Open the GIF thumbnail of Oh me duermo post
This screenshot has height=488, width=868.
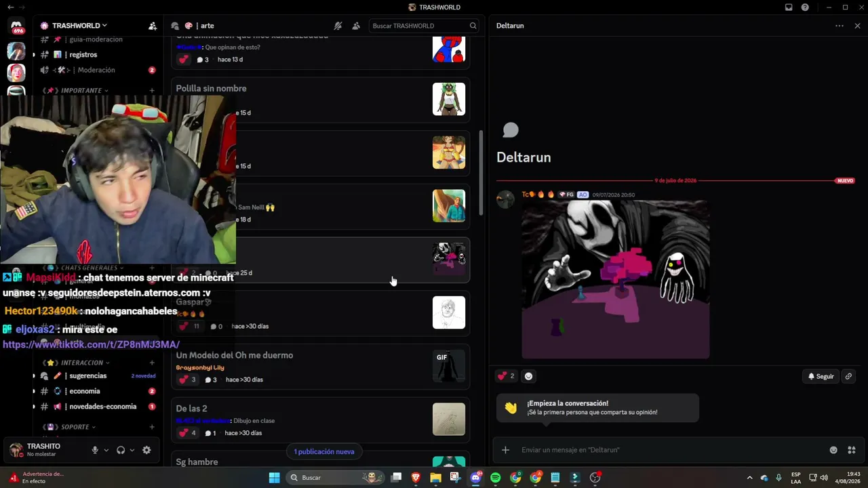pyautogui.click(x=449, y=366)
